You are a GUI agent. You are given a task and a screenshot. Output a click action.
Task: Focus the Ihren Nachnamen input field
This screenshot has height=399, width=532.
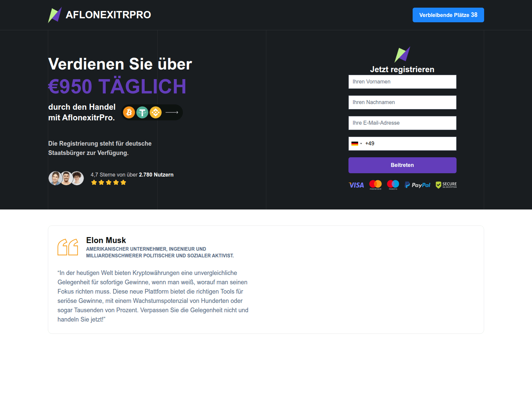tap(402, 102)
